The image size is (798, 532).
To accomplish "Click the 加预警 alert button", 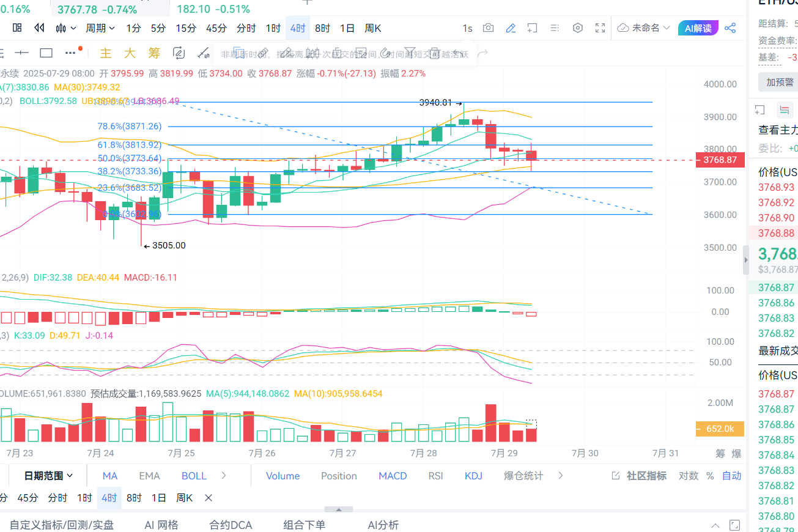I will [779, 82].
